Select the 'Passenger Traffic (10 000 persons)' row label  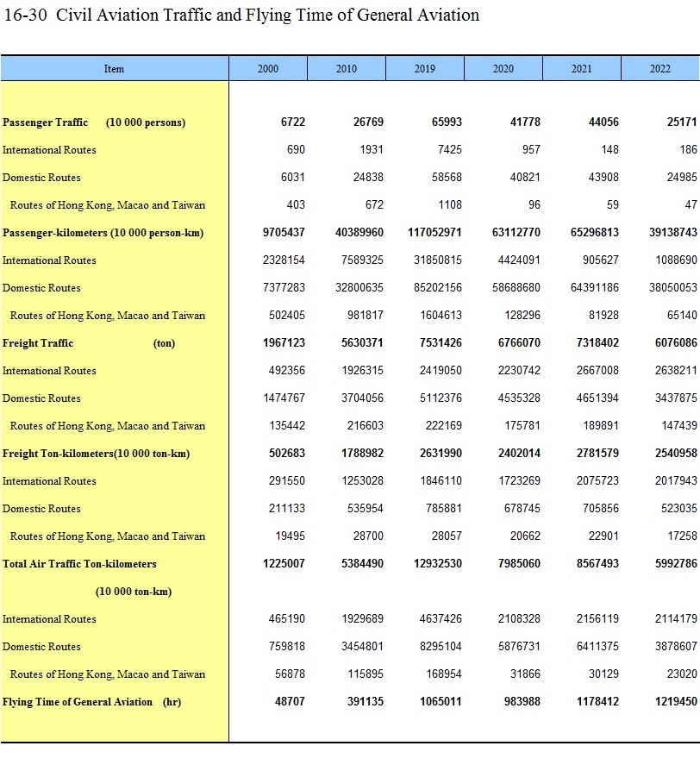(x=94, y=122)
